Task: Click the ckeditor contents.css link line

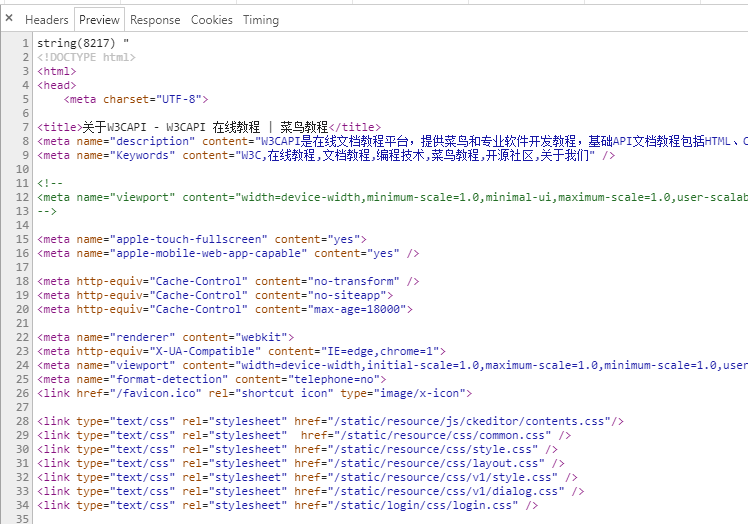Action: point(330,421)
